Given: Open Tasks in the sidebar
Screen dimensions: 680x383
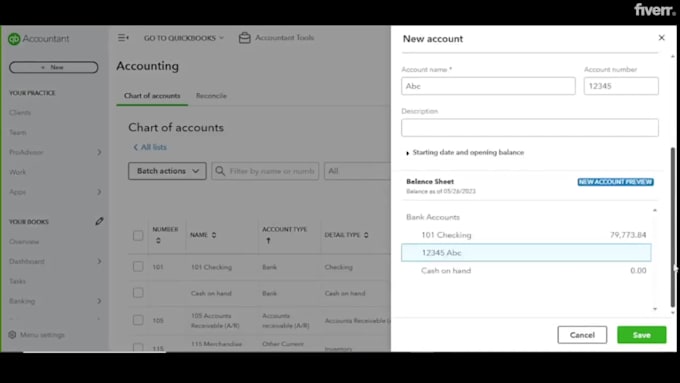Looking at the screenshot, I should pos(17,281).
